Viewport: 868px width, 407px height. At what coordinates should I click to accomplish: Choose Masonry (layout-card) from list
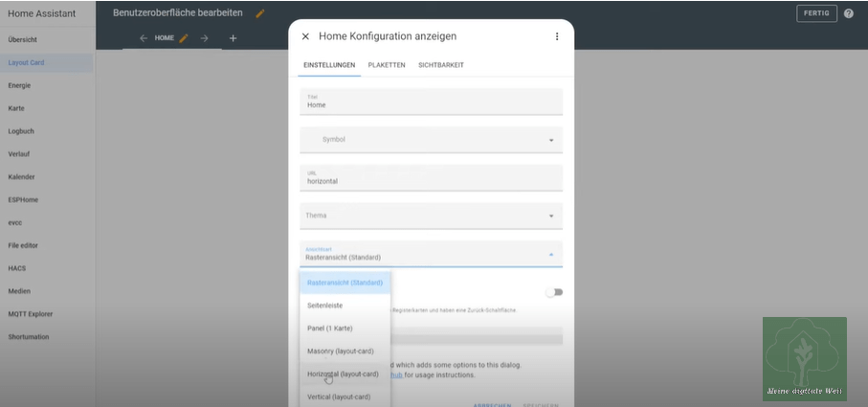pos(341,351)
